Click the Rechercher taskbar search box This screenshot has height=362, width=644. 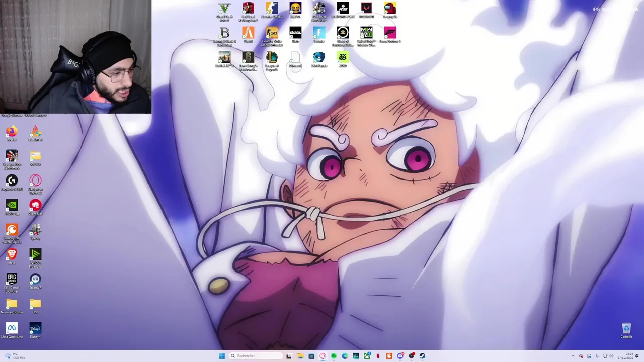(255, 356)
